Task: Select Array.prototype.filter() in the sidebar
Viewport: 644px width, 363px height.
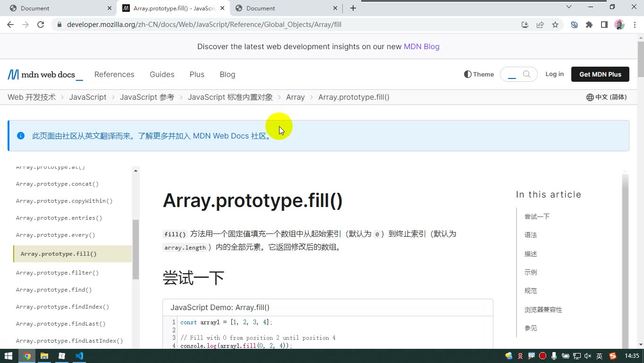Action: pos(57,273)
